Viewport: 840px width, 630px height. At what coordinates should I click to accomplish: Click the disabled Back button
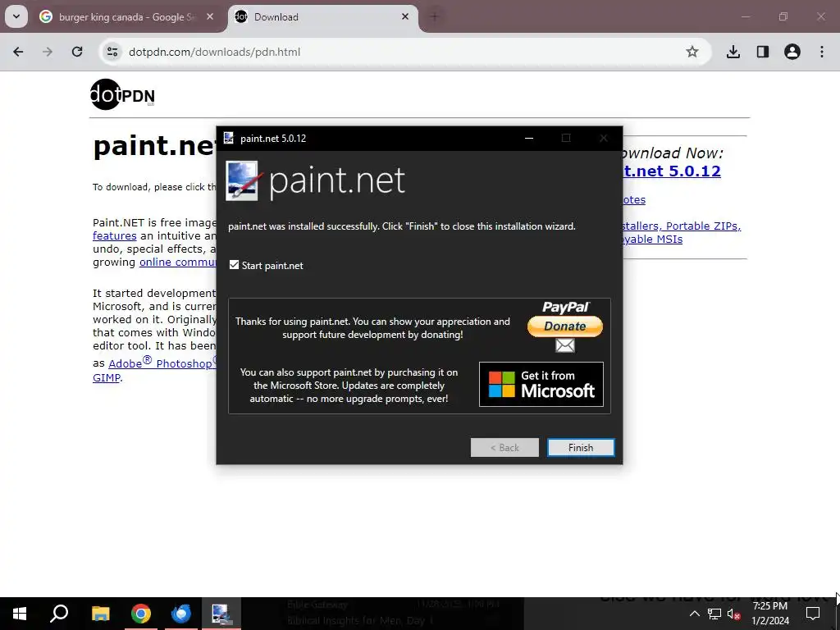tap(504, 447)
